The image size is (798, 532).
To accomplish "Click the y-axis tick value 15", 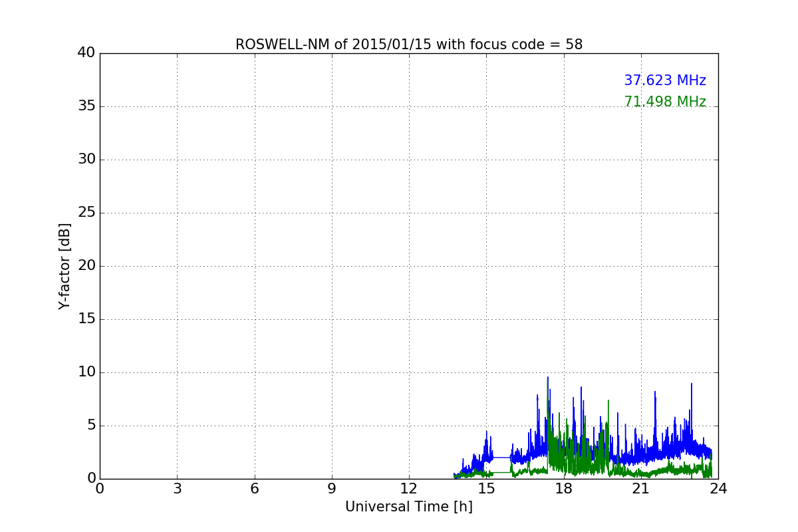I will (x=86, y=319).
